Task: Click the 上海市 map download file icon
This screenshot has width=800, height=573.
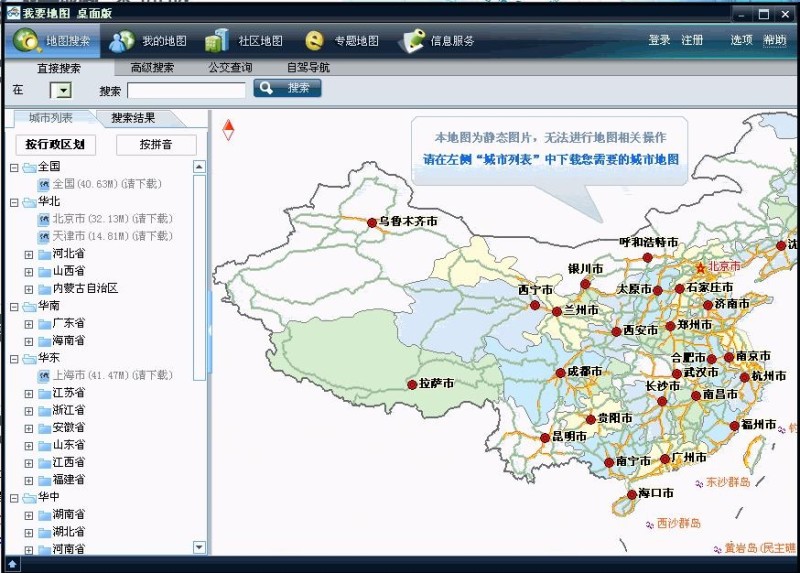Action: click(43, 376)
